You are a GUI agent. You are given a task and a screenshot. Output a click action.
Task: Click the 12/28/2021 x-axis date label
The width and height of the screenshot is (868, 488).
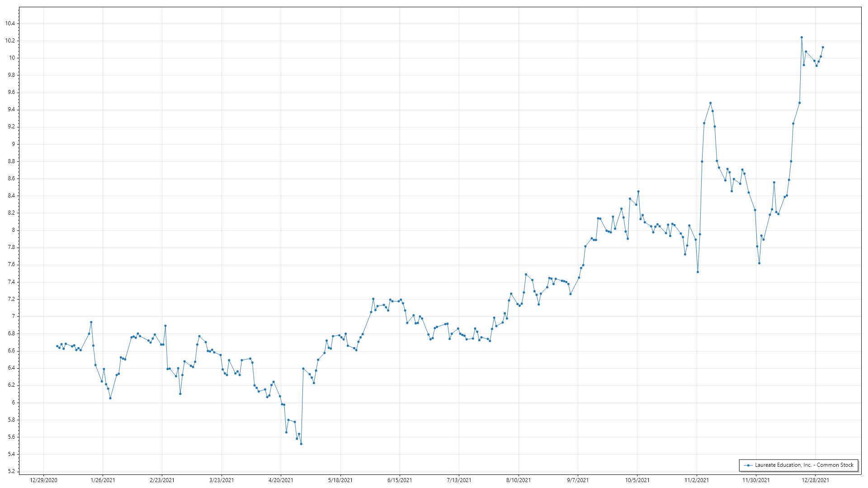tap(816, 480)
